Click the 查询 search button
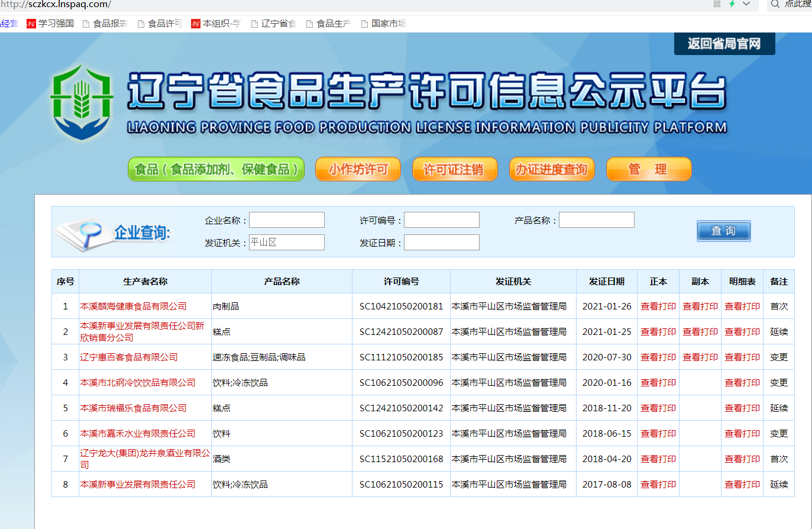The image size is (812, 529). pyautogui.click(x=724, y=231)
